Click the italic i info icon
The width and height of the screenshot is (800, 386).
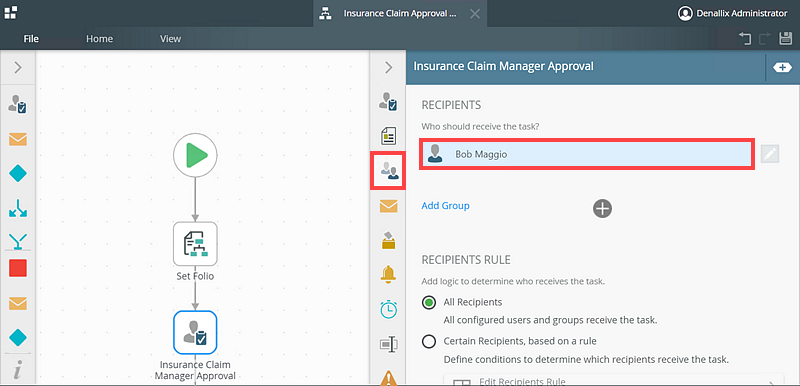pyautogui.click(x=18, y=370)
